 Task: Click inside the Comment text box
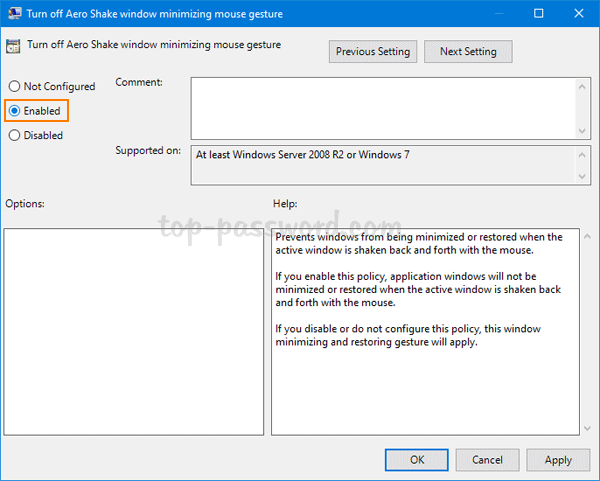point(380,108)
